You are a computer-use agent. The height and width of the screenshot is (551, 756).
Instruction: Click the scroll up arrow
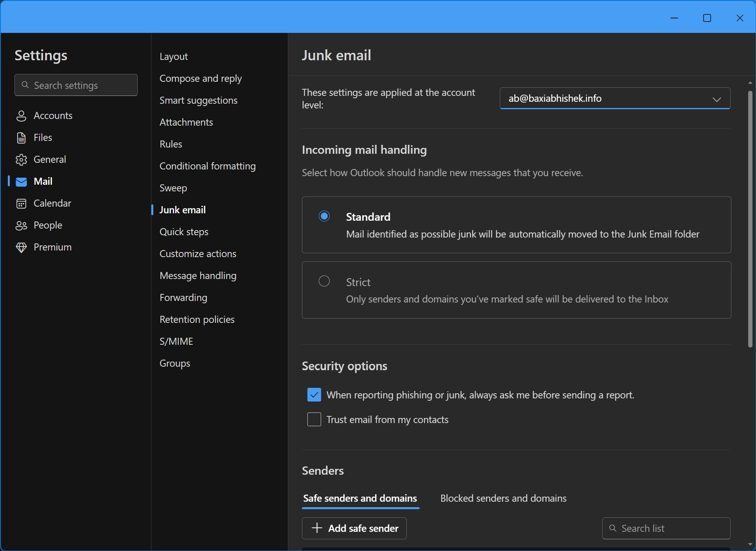click(750, 83)
